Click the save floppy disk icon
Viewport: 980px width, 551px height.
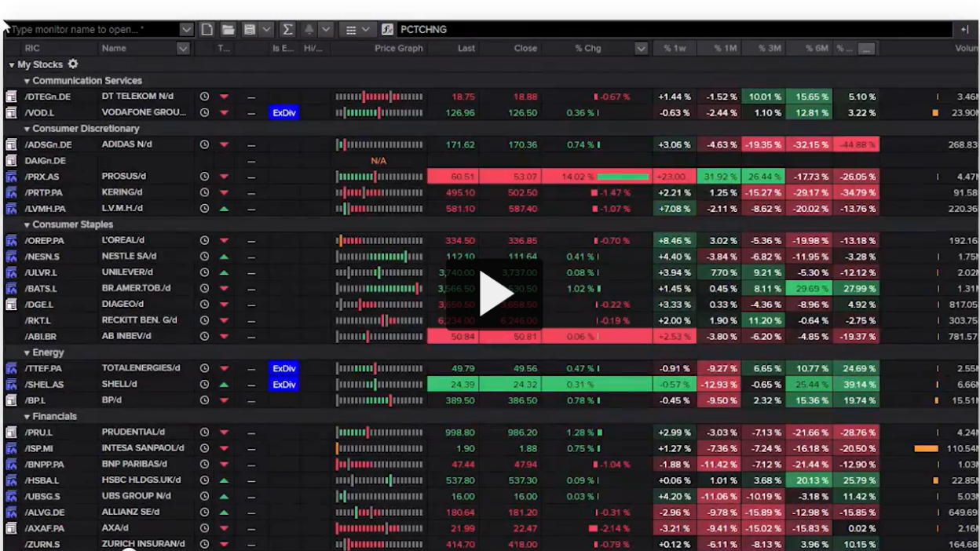click(x=250, y=30)
